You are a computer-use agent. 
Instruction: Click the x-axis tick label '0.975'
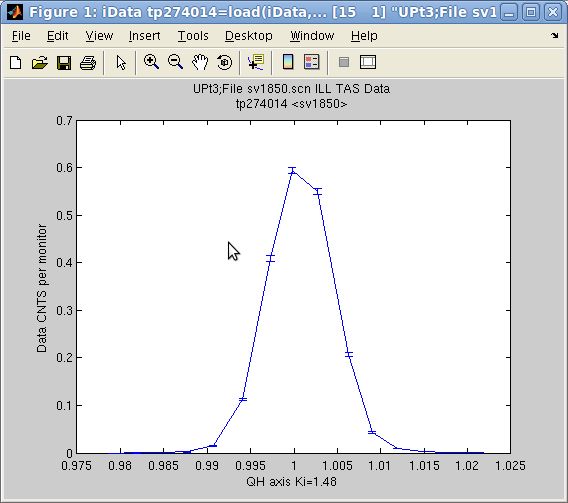tap(76, 465)
